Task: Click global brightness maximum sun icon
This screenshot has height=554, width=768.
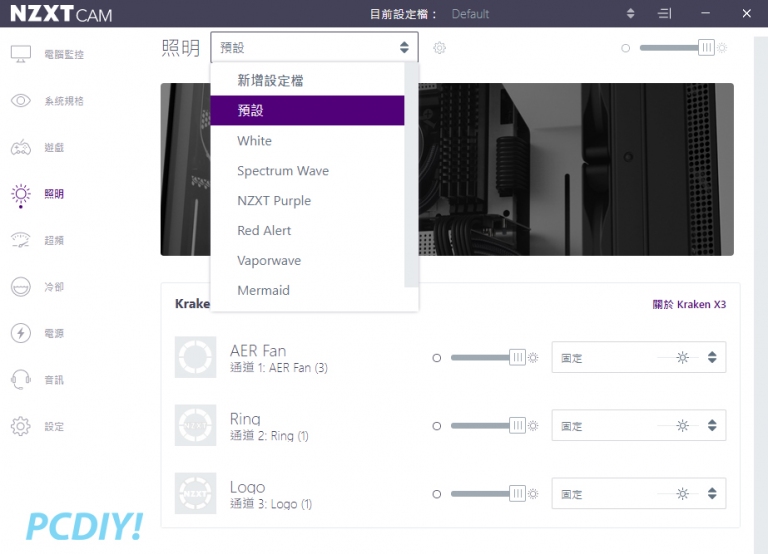Action: click(x=722, y=48)
